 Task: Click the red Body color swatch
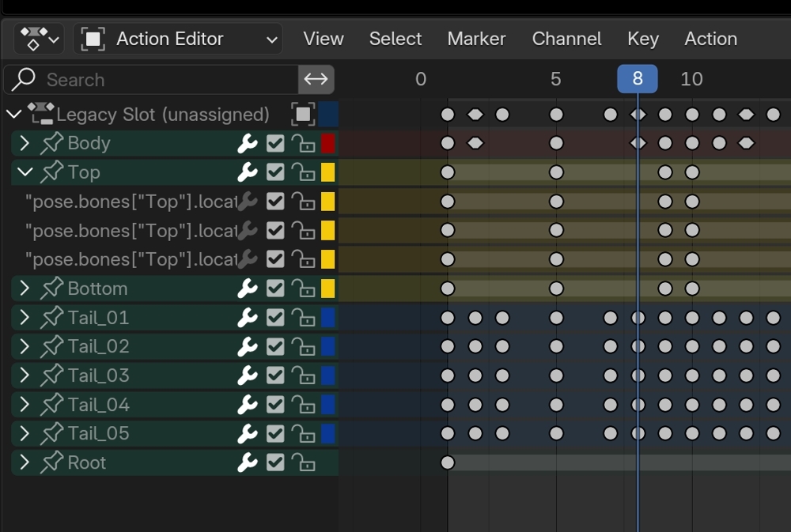[328, 144]
